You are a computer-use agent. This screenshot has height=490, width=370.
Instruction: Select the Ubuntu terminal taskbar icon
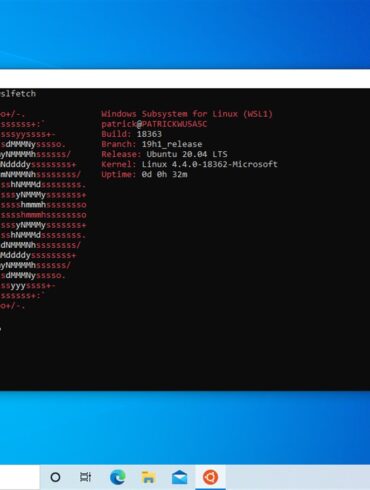click(210, 477)
